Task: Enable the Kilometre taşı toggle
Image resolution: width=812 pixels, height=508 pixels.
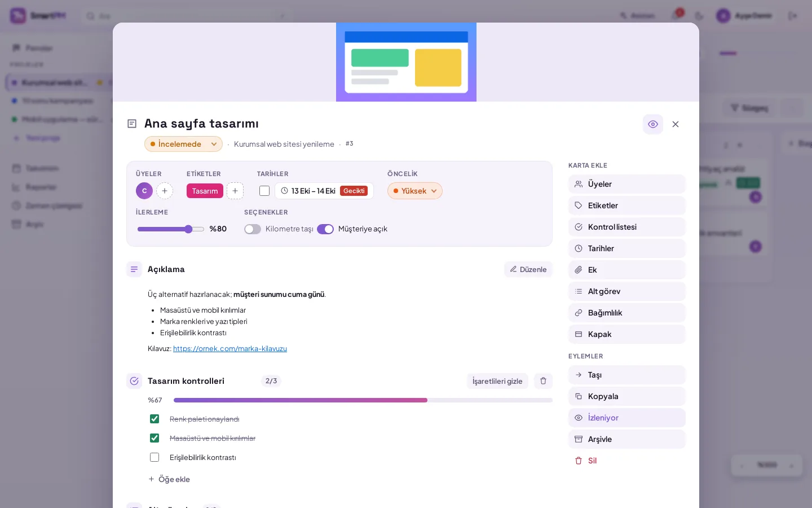Action: tap(253, 229)
